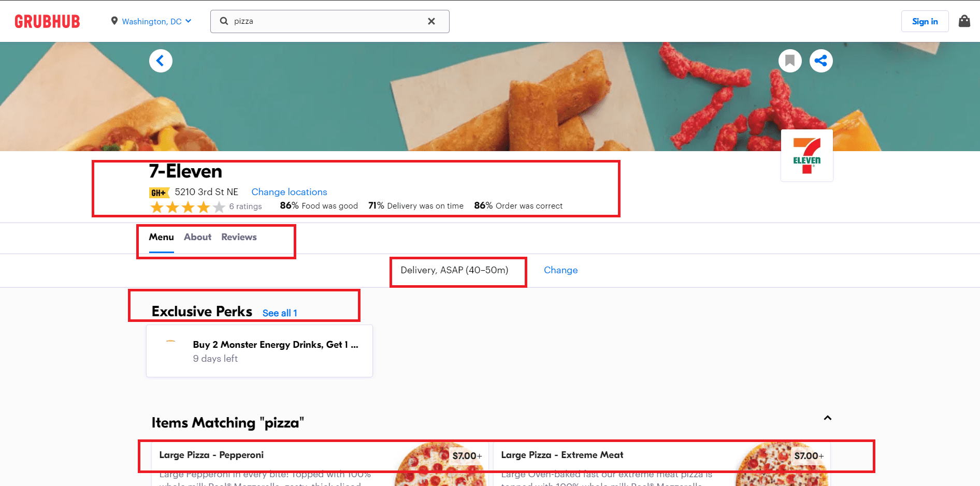
Task: Click the location pin icon
Action: (x=114, y=21)
